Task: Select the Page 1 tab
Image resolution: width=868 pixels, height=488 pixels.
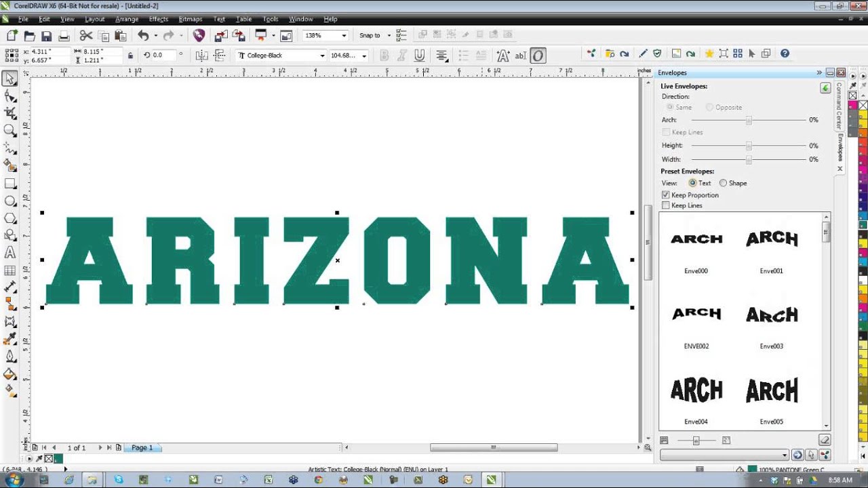Action: [142, 448]
